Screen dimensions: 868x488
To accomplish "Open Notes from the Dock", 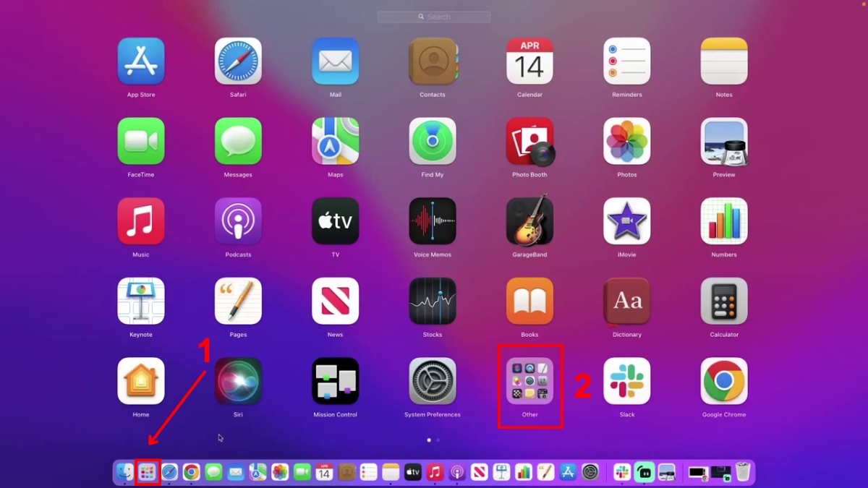I will pyautogui.click(x=391, y=472).
